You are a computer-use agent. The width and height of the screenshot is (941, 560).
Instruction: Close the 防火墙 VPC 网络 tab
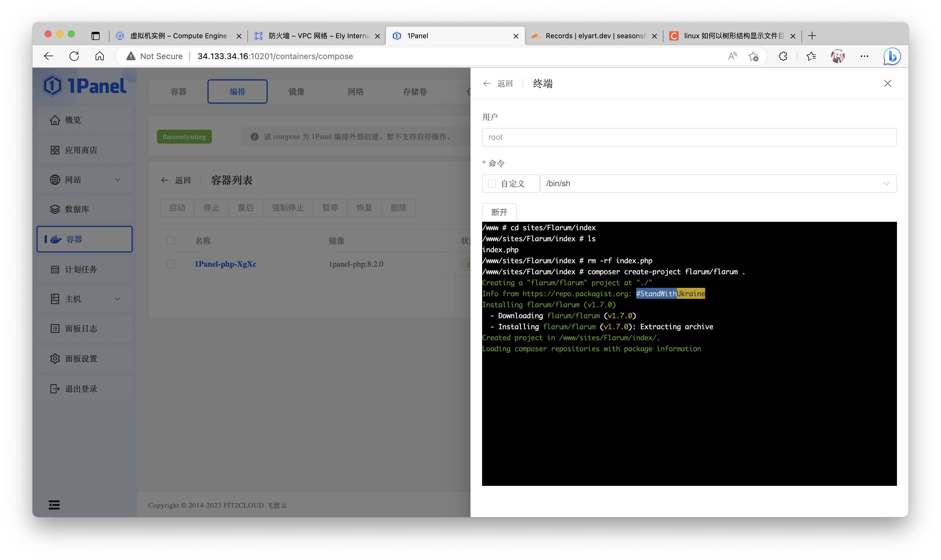pos(377,36)
